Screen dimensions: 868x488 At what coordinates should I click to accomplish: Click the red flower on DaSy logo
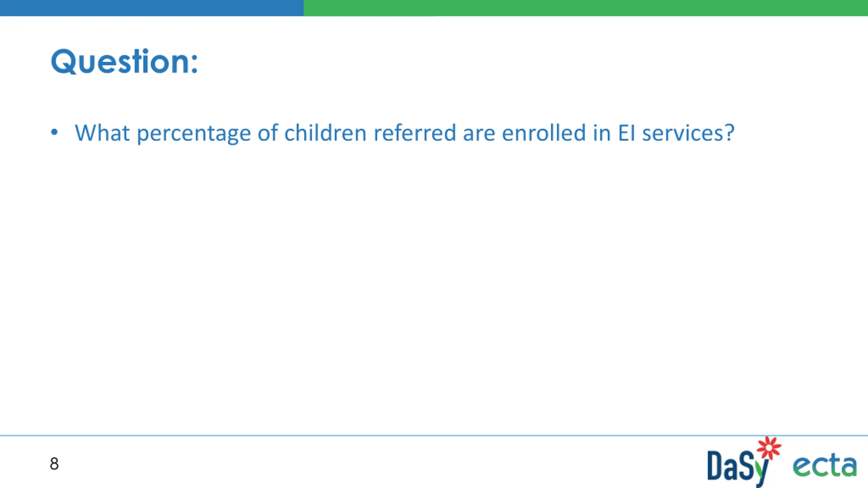(769, 448)
